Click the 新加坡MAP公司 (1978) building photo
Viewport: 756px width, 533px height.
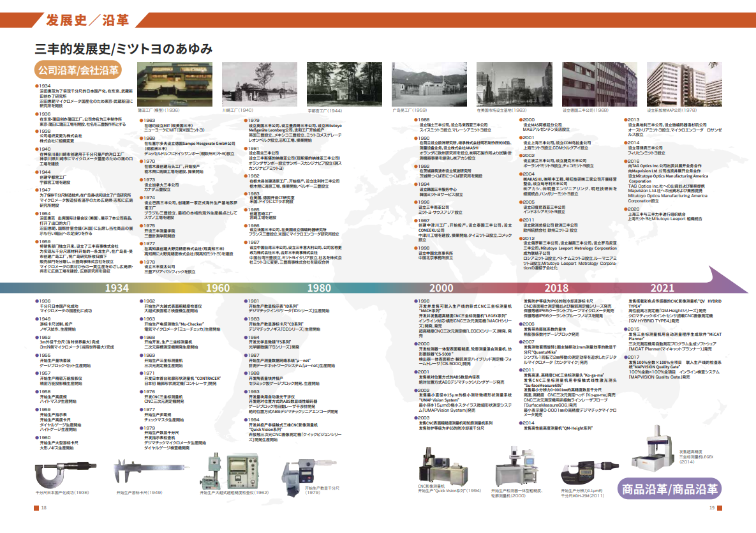click(674, 84)
